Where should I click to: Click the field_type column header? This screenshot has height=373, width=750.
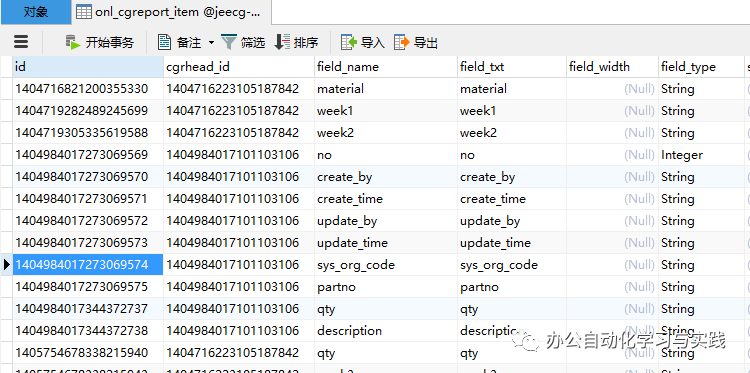(x=701, y=67)
